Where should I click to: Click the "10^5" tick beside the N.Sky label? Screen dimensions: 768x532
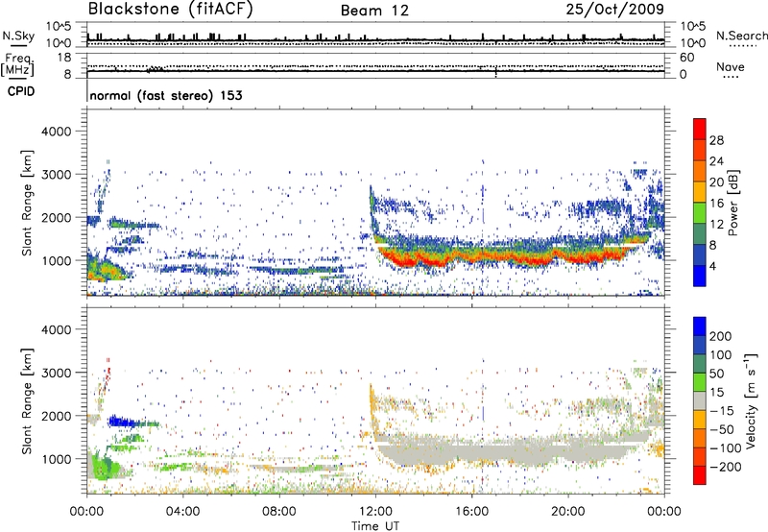pos(59,26)
